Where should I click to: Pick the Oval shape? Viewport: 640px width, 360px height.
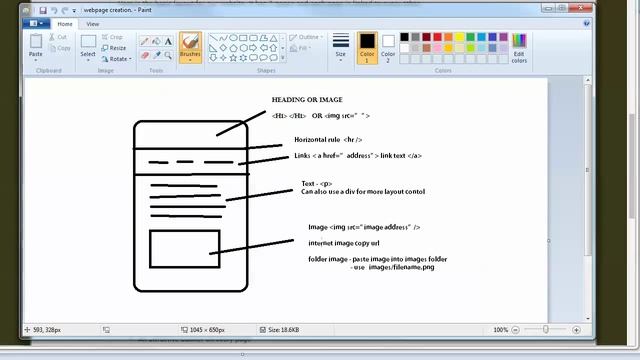point(233,38)
